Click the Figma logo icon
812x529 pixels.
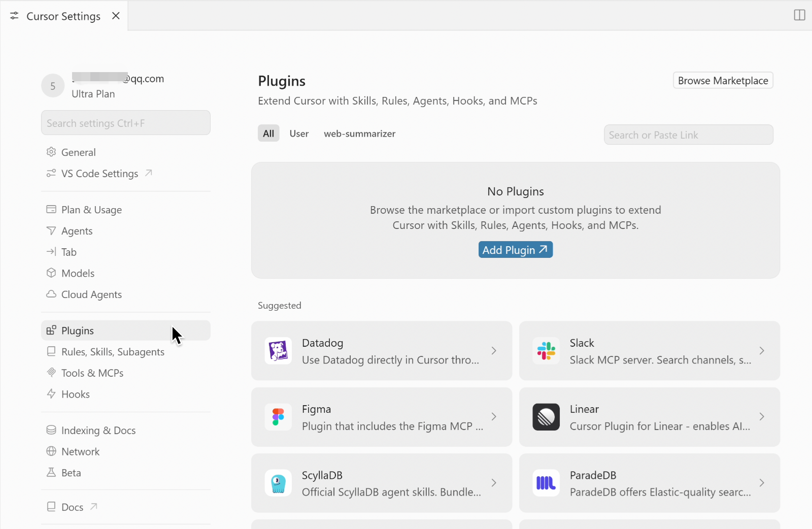(278, 417)
